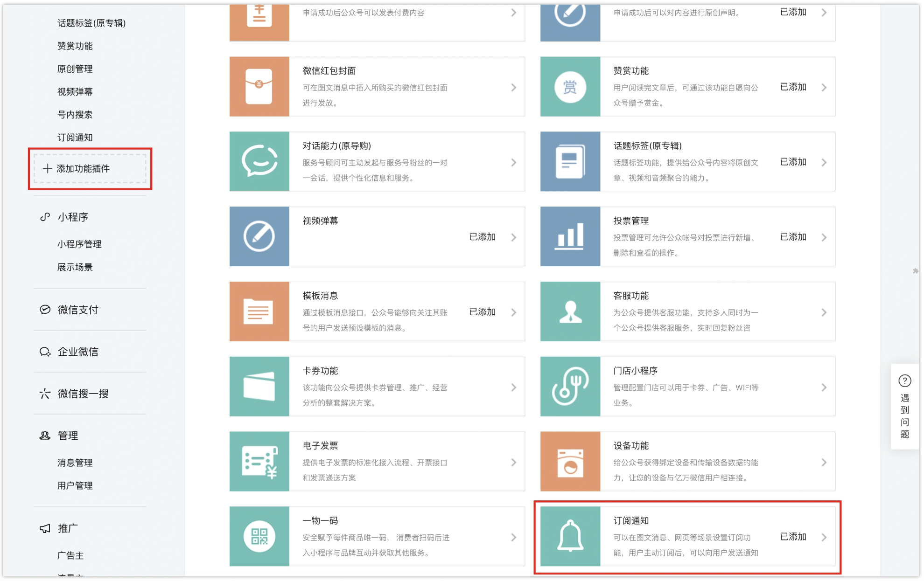This screenshot has height=581, width=924.
Task: Expand the 模板消息 card chevron
Action: tap(513, 312)
